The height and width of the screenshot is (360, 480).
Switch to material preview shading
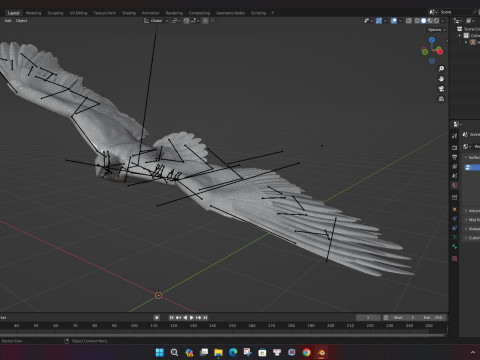click(x=430, y=21)
